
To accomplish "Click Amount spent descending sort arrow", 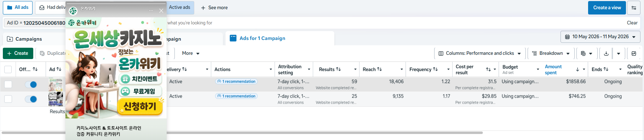I will point(577,69).
